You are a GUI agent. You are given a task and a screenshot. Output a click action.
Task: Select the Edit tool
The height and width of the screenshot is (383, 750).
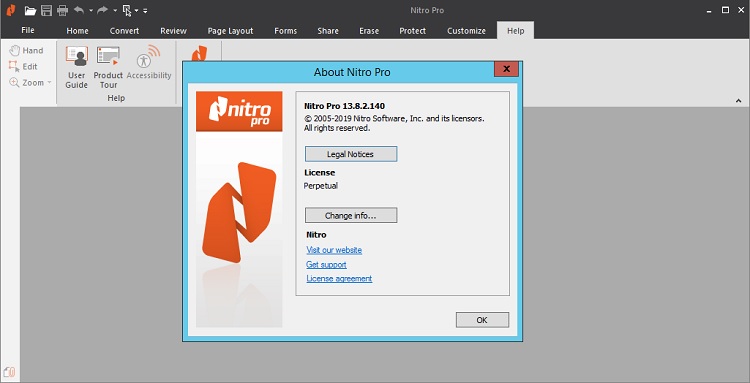click(x=23, y=66)
